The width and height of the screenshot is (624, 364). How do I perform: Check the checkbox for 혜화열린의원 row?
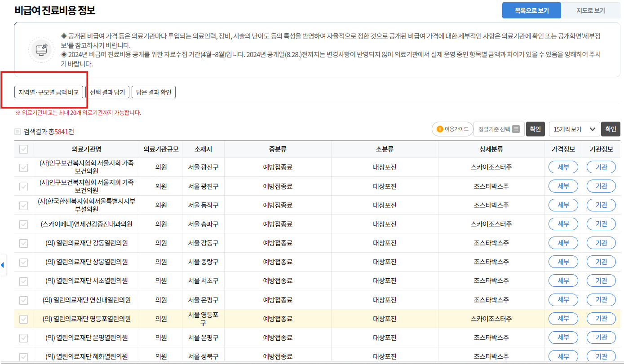[23, 356]
